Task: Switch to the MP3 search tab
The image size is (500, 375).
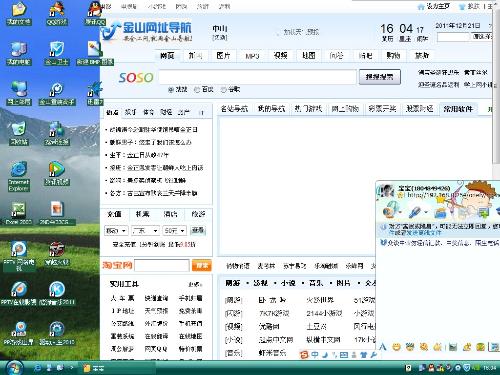Action: [x=252, y=56]
